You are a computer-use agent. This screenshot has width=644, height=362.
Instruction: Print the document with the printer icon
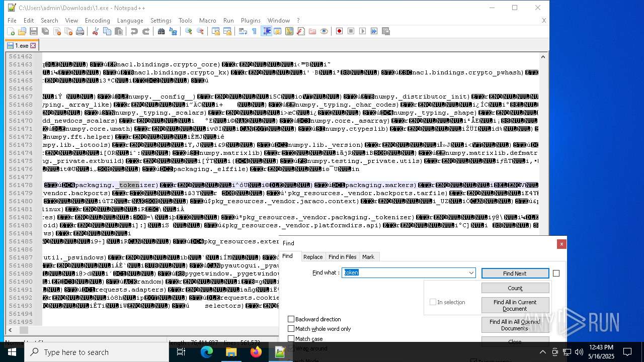coord(80,31)
